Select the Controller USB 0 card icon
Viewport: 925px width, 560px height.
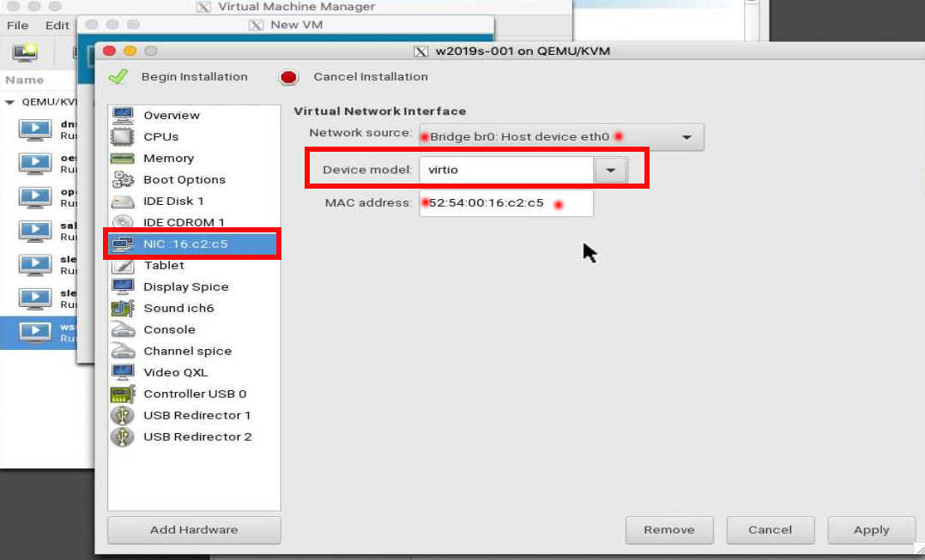123,394
